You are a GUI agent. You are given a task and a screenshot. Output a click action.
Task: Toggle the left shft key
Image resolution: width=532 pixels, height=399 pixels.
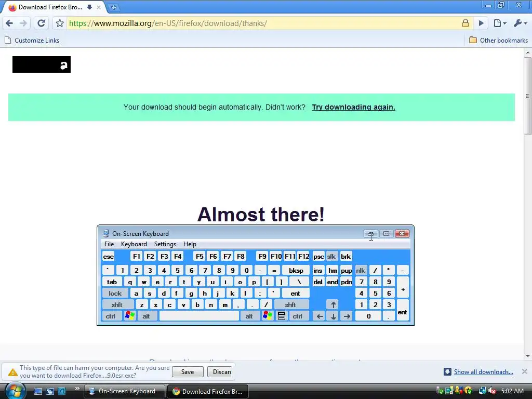pyautogui.click(x=117, y=304)
